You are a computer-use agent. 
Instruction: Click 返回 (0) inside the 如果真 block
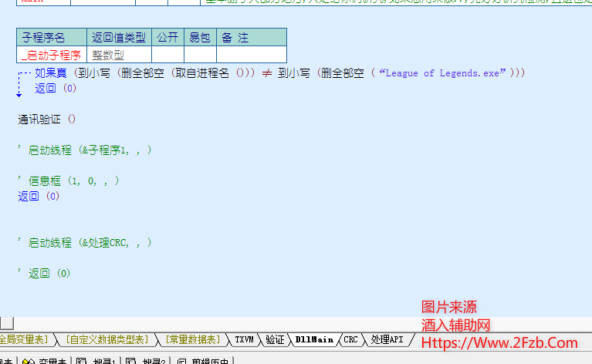point(56,88)
